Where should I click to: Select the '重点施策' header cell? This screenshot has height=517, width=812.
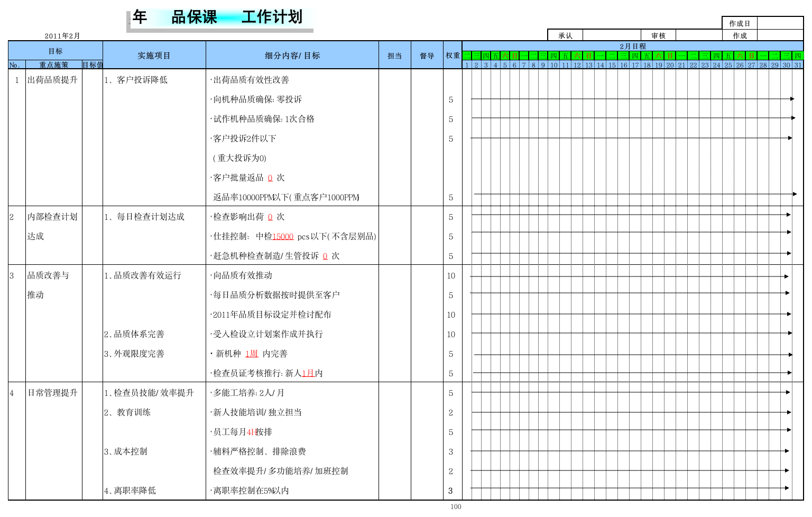54,65
